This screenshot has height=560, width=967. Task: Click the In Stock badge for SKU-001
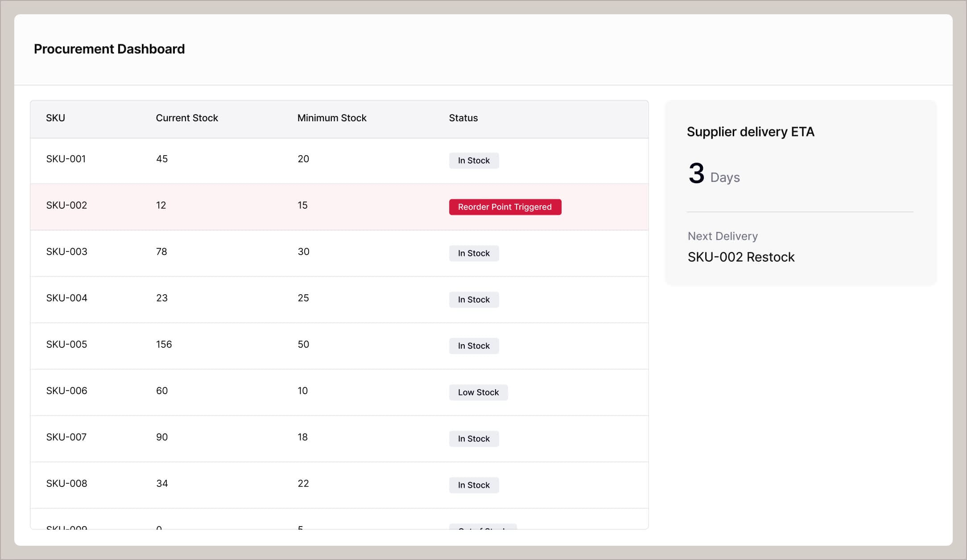tap(474, 161)
